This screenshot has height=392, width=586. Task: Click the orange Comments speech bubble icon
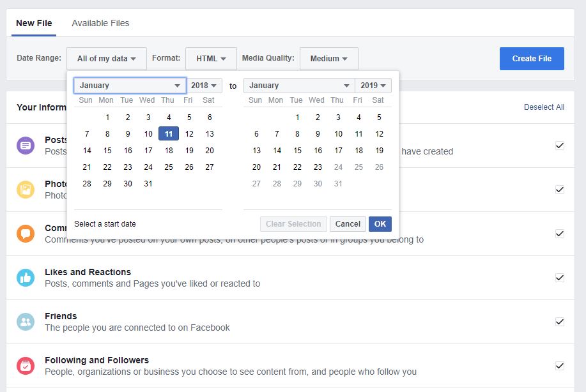(26, 234)
